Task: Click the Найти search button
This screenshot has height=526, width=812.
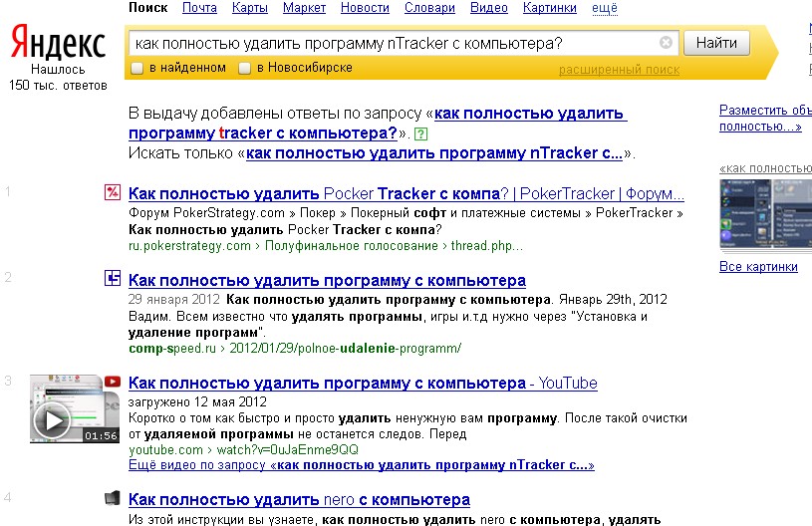Action: coord(716,43)
